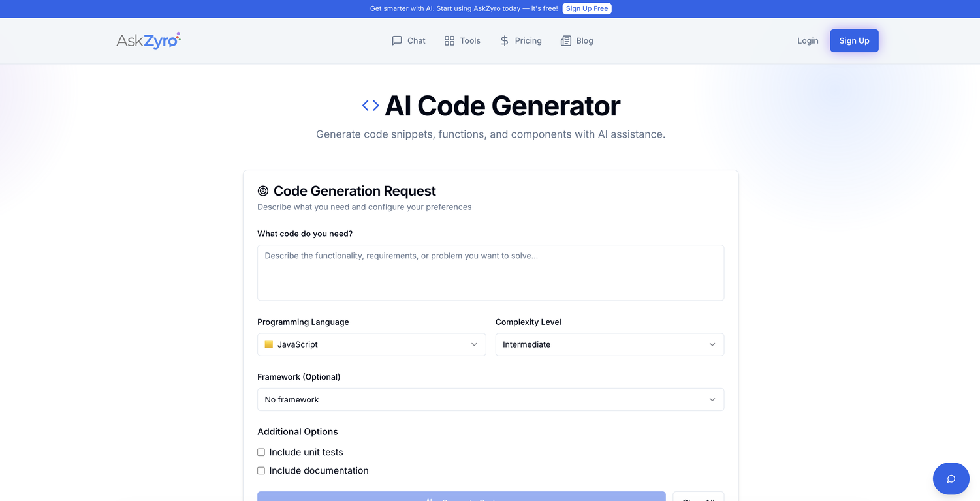
Task: Expand the Complexity Level selector
Action: (x=609, y=344)
